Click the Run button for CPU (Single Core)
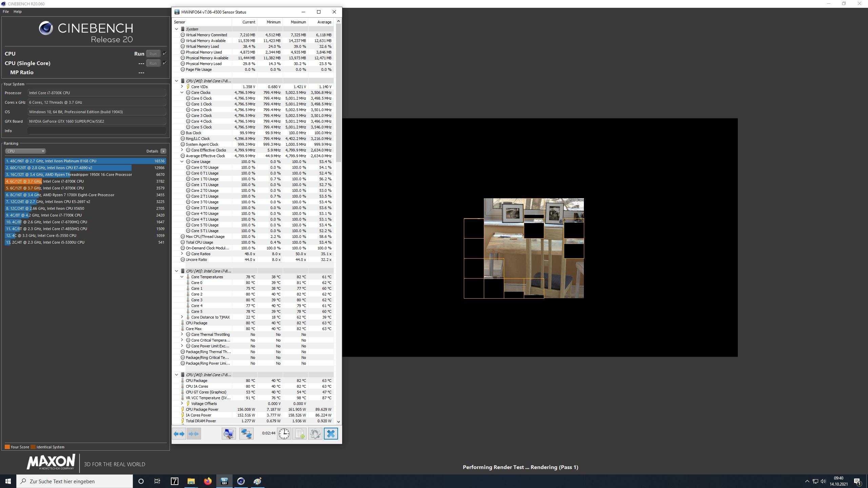 (153, 63)
